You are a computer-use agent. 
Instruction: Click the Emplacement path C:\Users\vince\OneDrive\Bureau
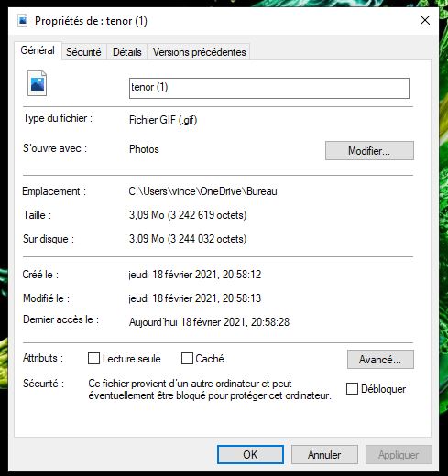point(202,191)
